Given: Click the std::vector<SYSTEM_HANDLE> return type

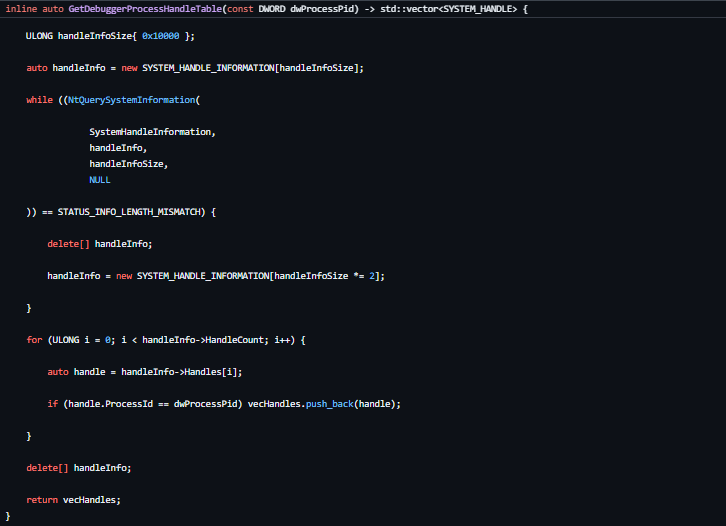Looking at the screenshot, I should [x=448, y=9].
